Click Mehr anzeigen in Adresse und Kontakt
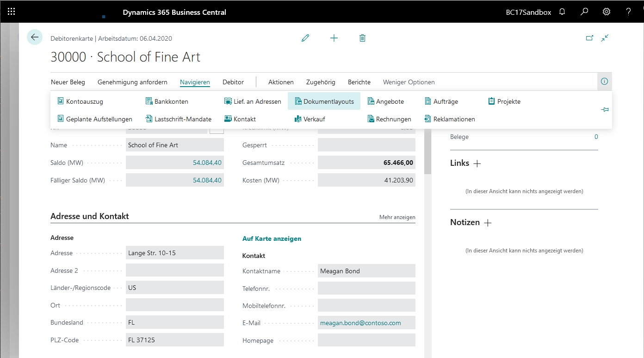The image size is (644, 358). click(x=397, y=217)
